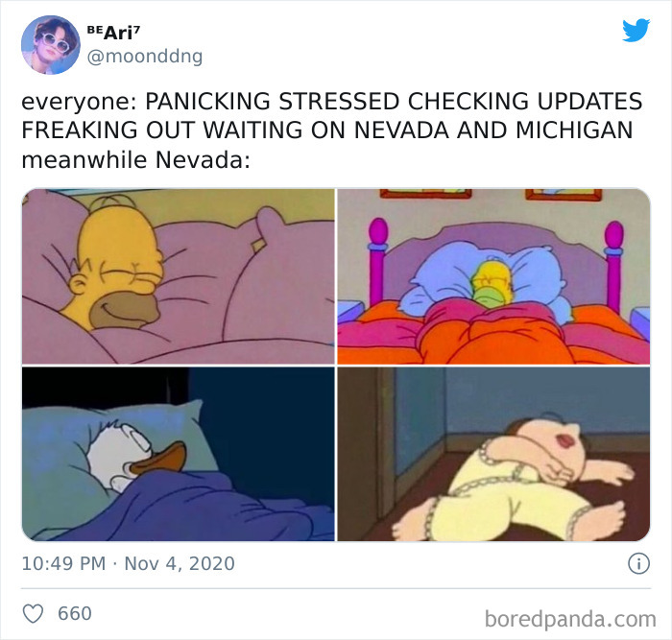Open the @moonddng handle link
Image resolution: width=672 pixels, height=640 pixels.
click(x=145, y=56)
